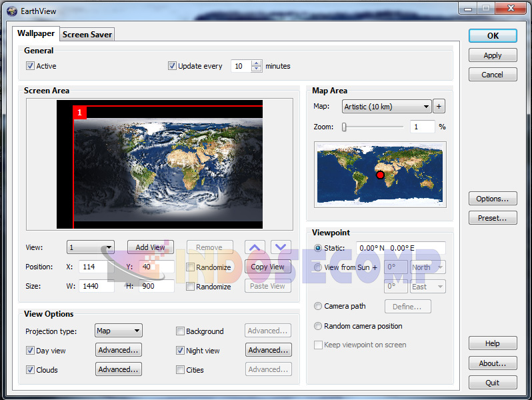The image size is (532, 400).
Task: Click the red viewpoint dot on the map
Action: tap(380, 175)
